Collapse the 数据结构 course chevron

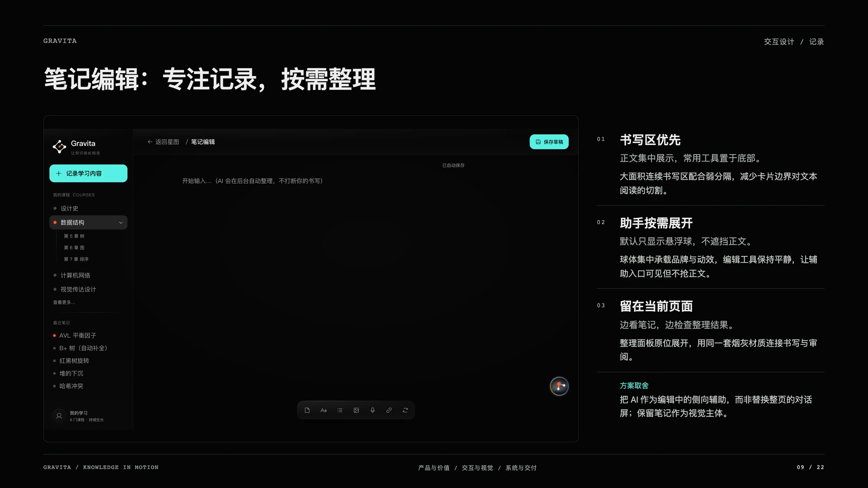coord(121,222)
